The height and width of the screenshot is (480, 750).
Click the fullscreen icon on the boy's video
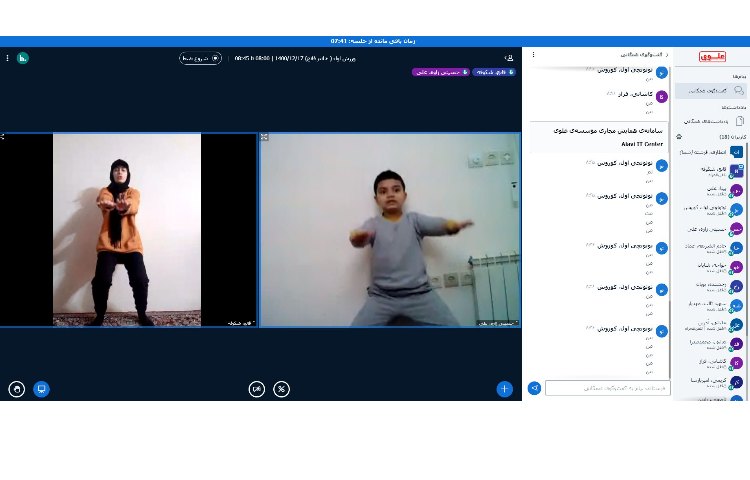264,137
